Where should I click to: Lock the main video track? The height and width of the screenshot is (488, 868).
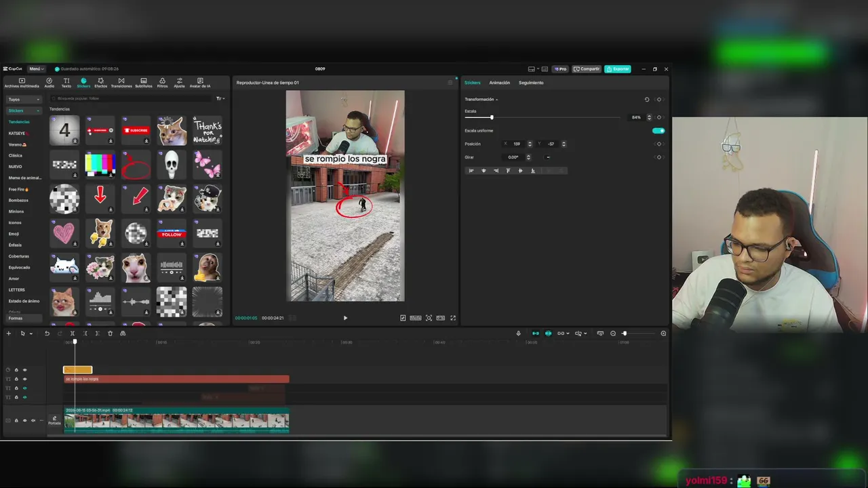coord(16,420)
